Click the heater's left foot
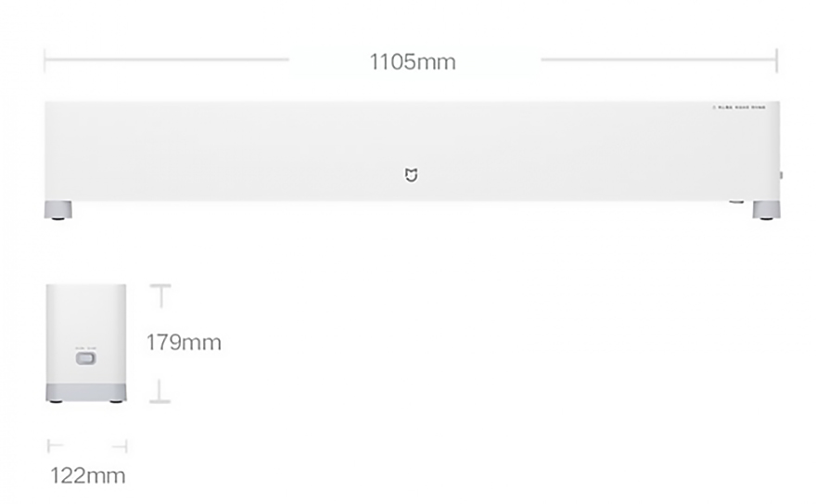This screenshot has width=816, height=504. click(59, 209)
